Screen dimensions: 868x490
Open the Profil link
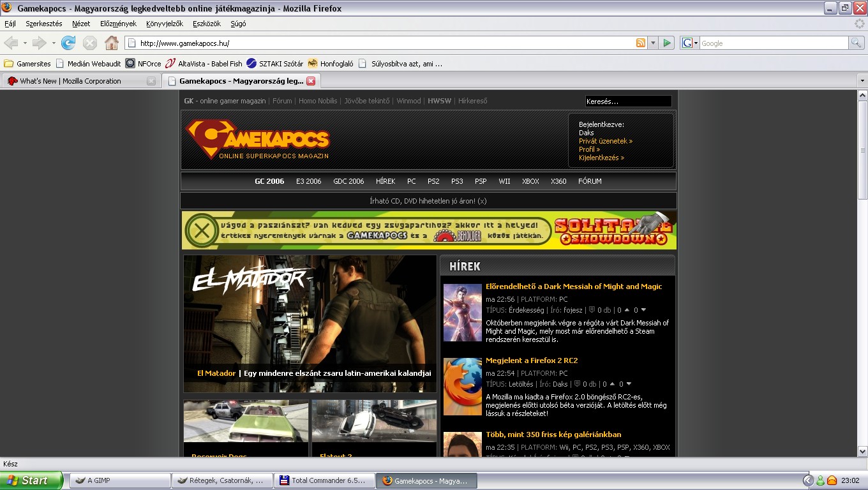[590, 149]
